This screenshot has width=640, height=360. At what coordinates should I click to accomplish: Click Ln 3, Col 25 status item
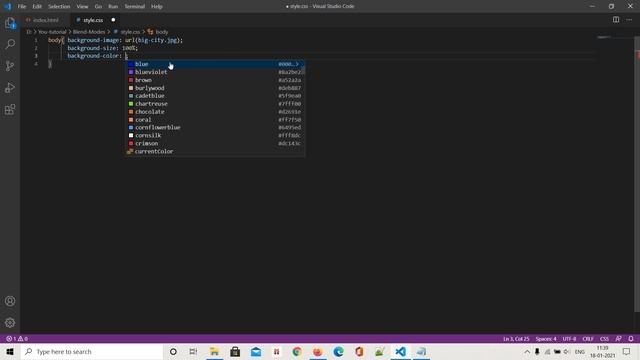coord(516,339)
